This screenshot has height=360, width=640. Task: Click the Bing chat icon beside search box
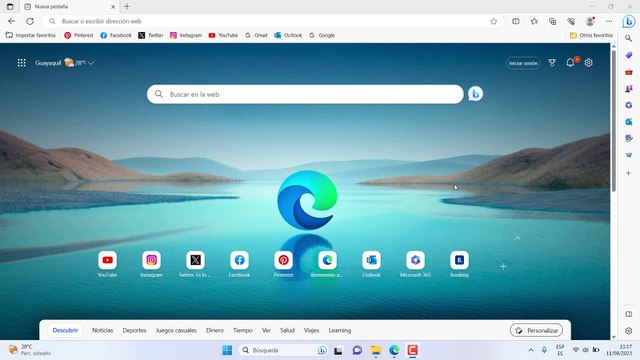pyautogui.click(x=475, y=94)
